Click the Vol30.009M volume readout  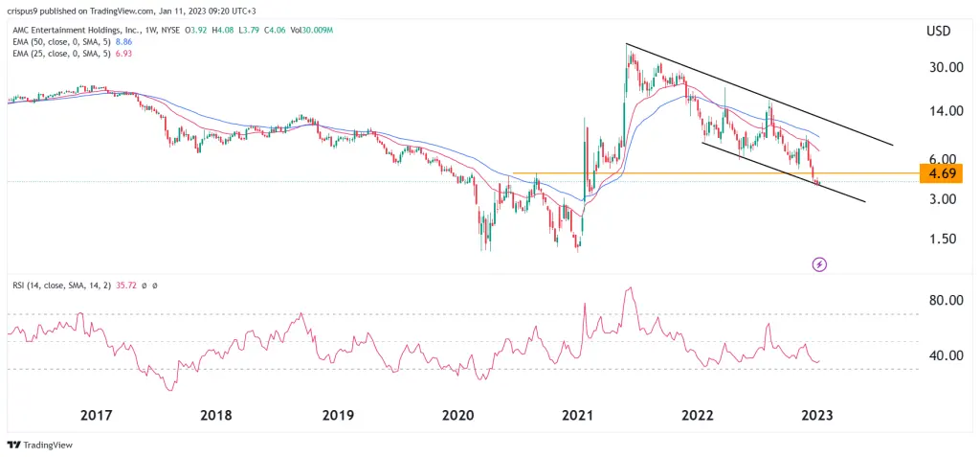tap(311, 30)
